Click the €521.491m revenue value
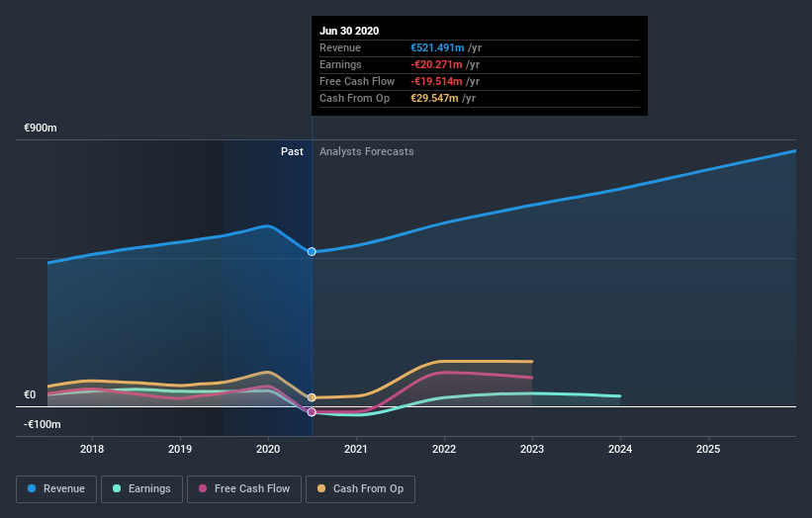Image resolution: width=812 pixels, height=518 pixels. pos(437,47)
